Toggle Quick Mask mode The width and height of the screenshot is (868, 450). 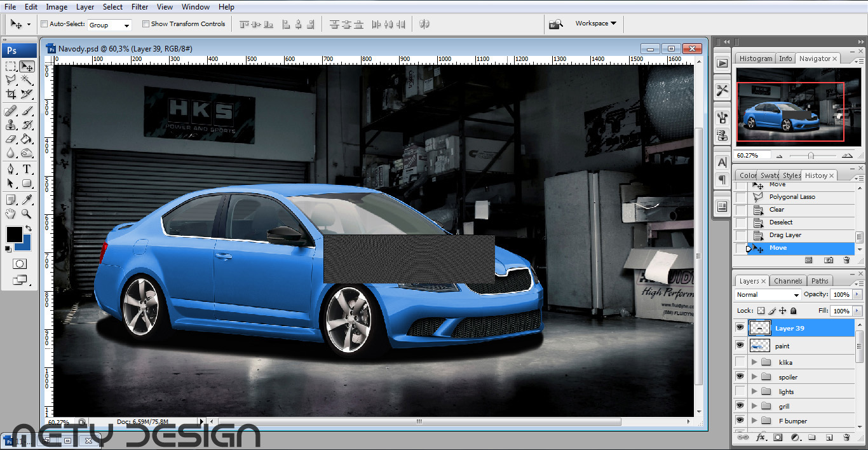[20, 264]
